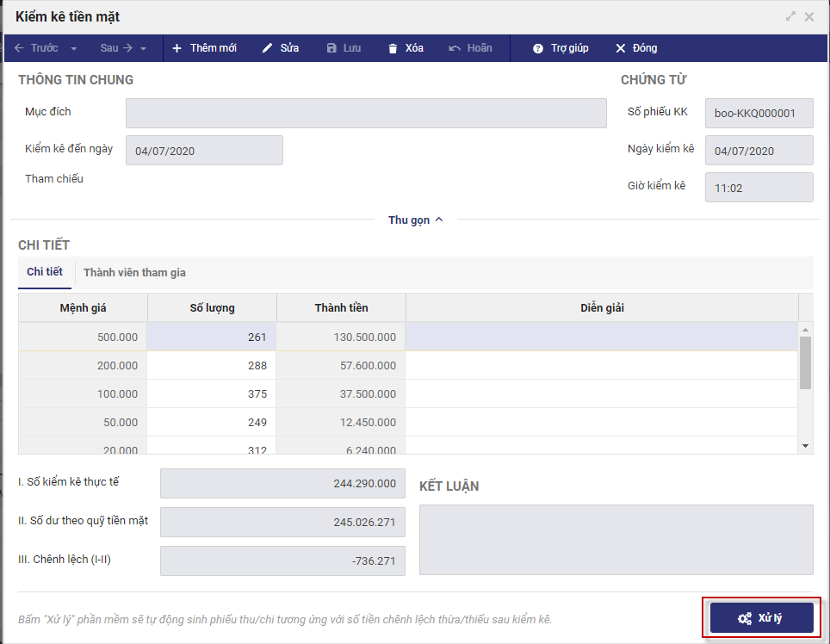Switch to Thành viên tham gia tab
The image size is (830, 644).
click(x=134, y=273)
